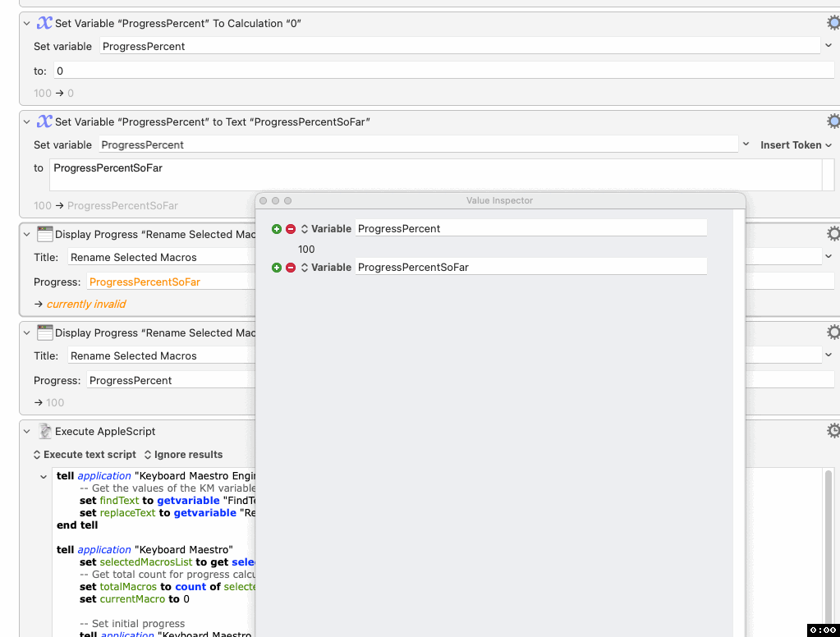Click the 'currently invalid' status text
This screenshot has width=840, height=637.
click(x=85, y=304)
